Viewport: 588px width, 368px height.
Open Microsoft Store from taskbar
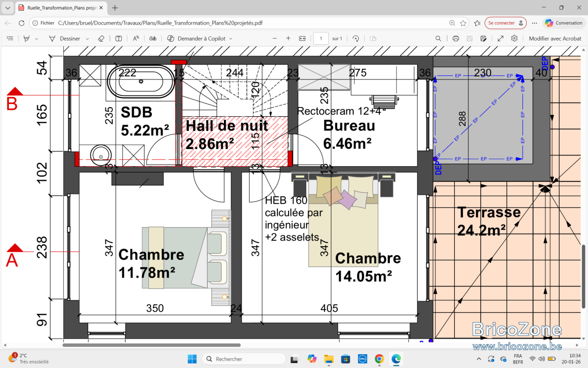tap(345, 359)
